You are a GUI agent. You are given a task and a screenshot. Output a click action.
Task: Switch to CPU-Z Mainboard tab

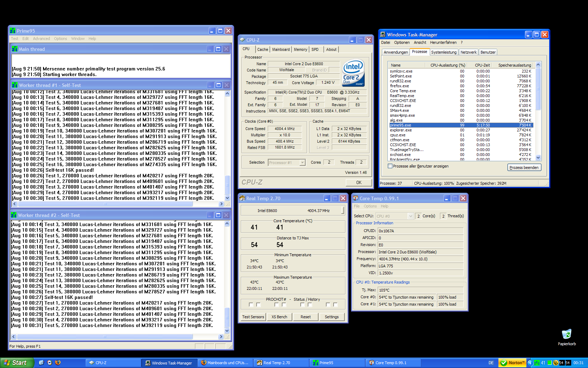point(281,49)
